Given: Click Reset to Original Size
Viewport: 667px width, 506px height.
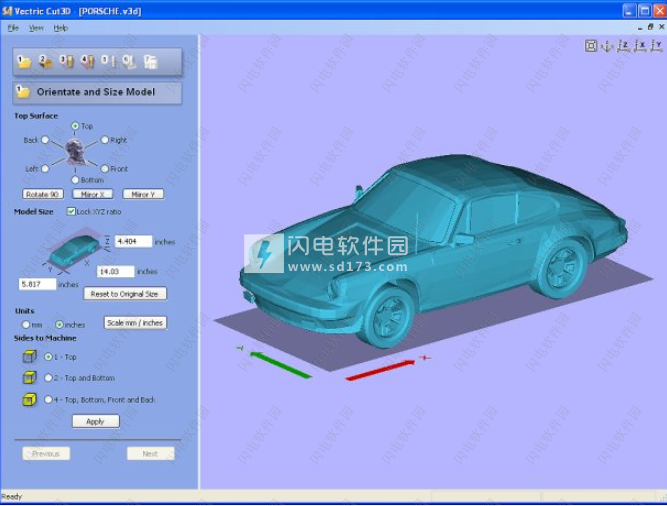Looking at the screenshot, I should coord(125,294).
